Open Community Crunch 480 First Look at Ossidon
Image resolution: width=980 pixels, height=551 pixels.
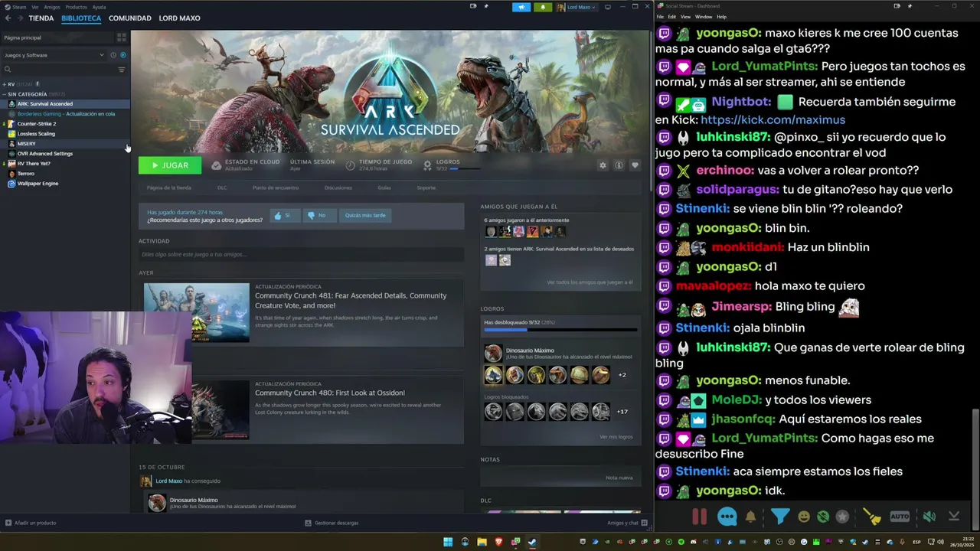pos(330,393)
